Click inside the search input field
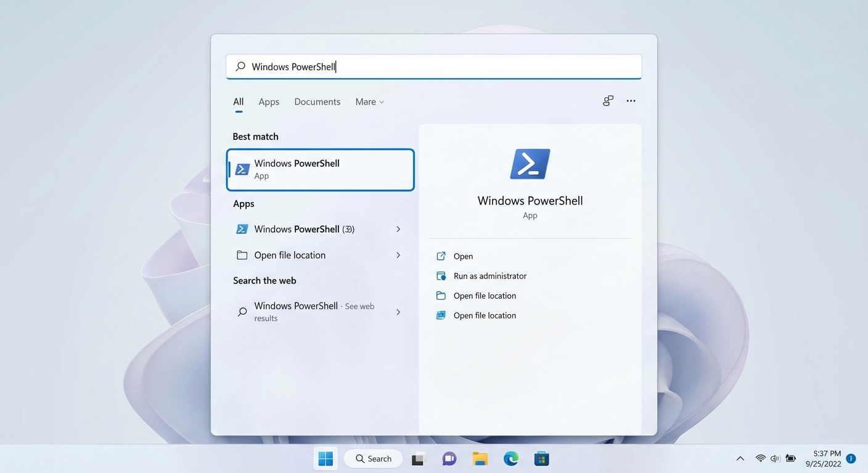Image resolution: width=868 pixels, height=473 pixels. coord(433,67)
